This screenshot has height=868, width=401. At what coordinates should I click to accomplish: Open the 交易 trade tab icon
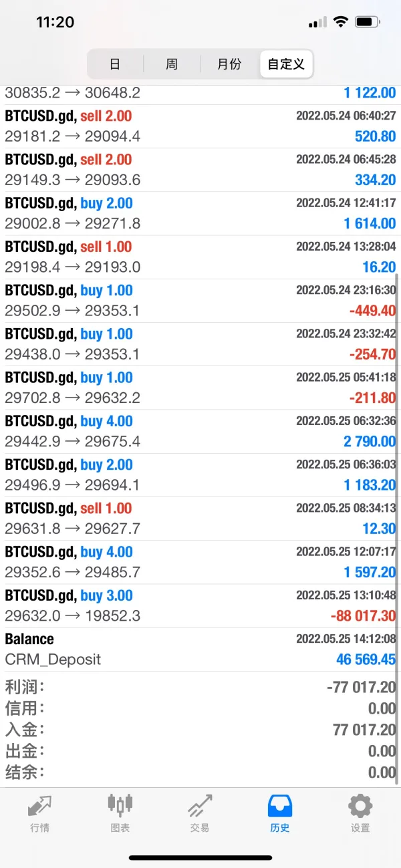[x=200, y=807]
